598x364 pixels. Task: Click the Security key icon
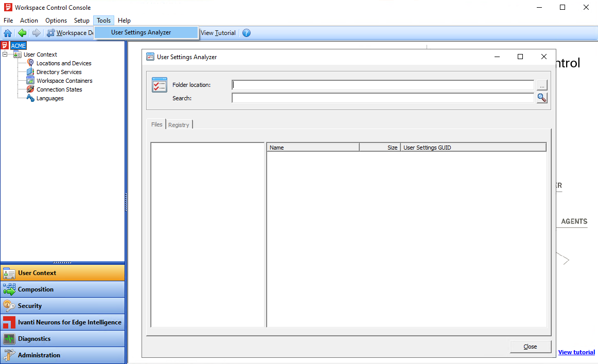point(9,306)
